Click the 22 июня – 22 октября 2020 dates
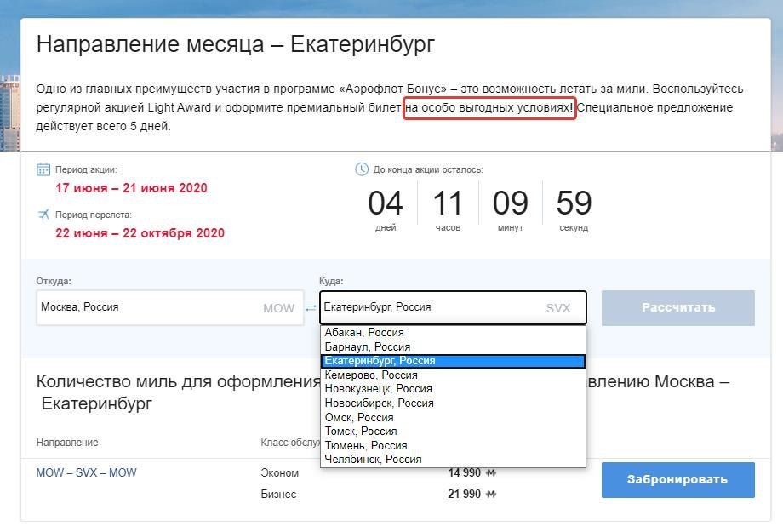The image size is (783, 532). point(140,233)
